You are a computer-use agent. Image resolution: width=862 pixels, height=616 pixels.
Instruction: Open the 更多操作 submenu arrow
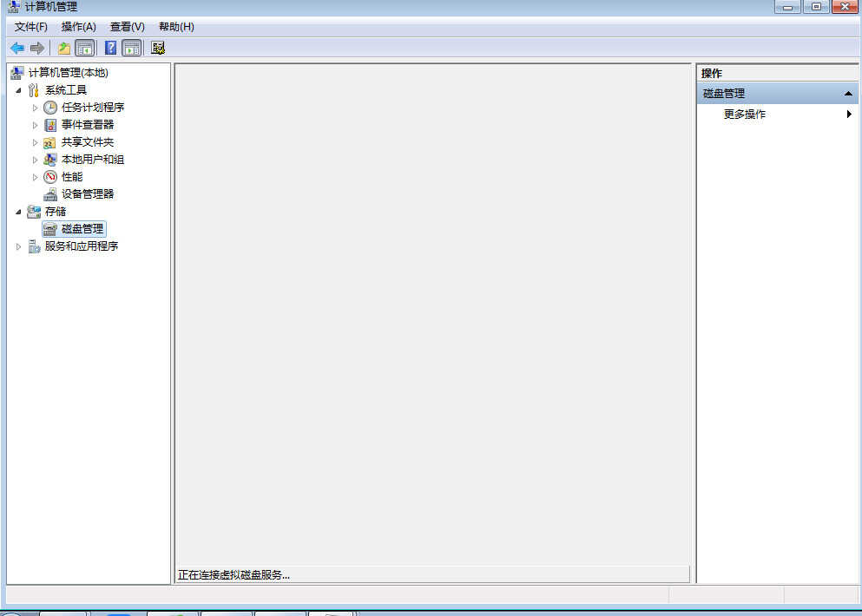click(x=849, y=115)
